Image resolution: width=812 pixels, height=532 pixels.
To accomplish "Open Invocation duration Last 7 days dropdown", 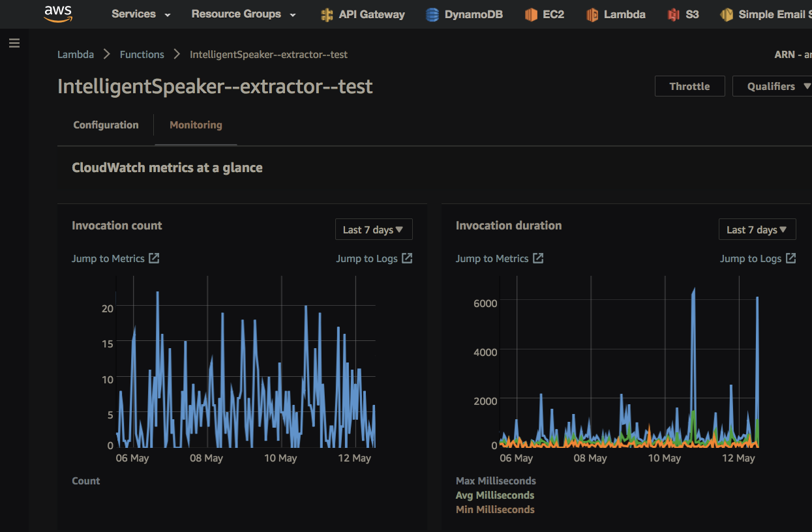I will pyautogui.click(x=757, y=229).
